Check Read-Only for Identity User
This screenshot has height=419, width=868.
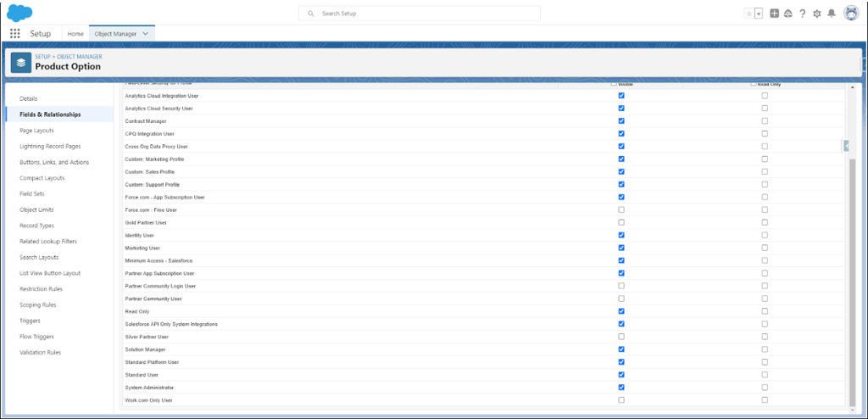[765, 235]
